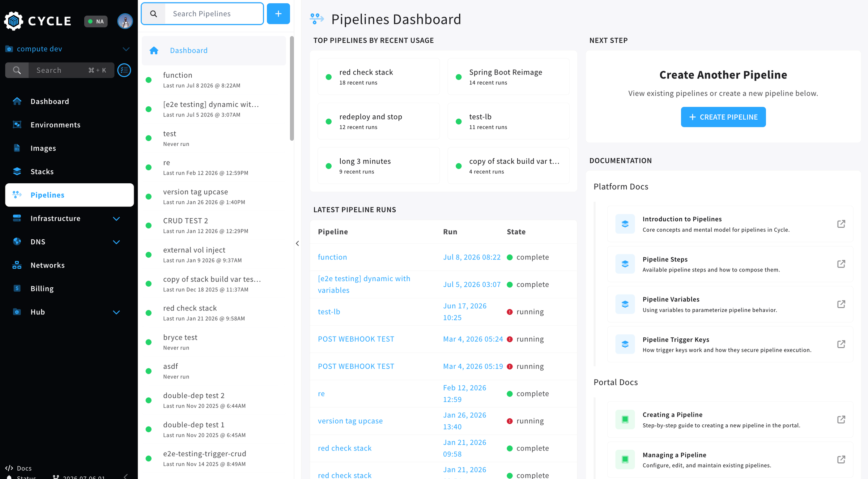Open 'external vol inject' pipeline
868x479 pixels.
tap(214, 255)
